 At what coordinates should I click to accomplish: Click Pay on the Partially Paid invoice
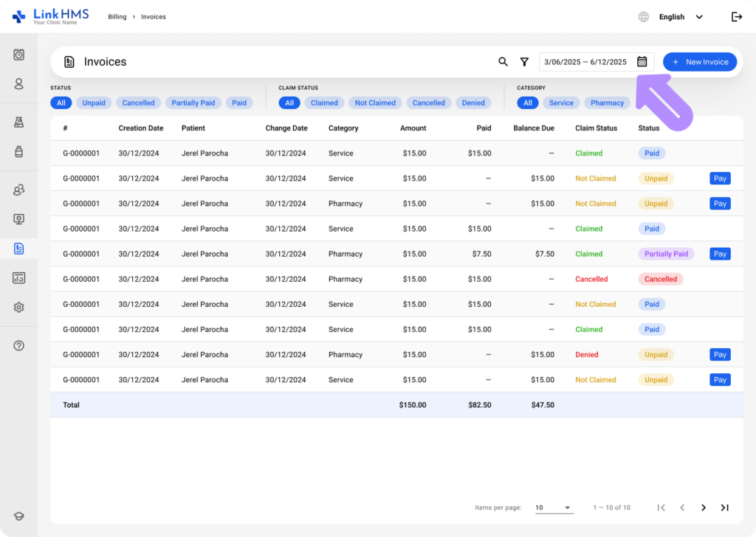click(x=720, y=254)
